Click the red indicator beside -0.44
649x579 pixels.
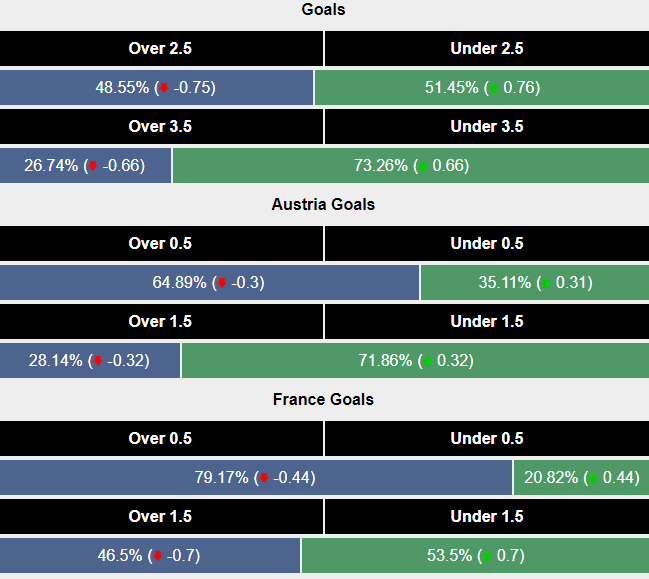pyautogui.click(x=263, y=478)
